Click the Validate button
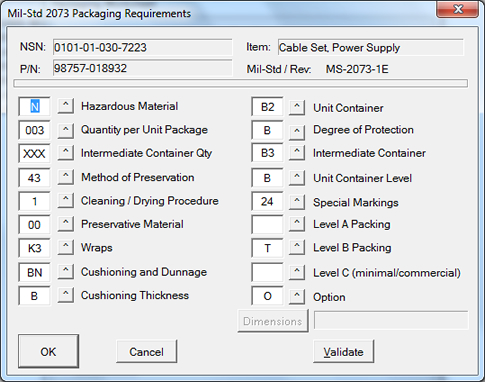485x382 pixels. (x=343, y=351)
